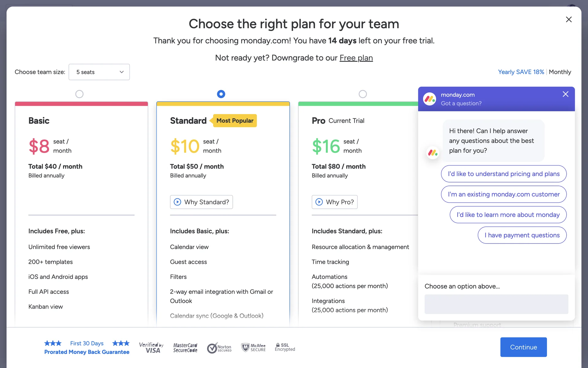
Task: Switch billing to Yearly SAVE 18%
Action: point(521,72)
